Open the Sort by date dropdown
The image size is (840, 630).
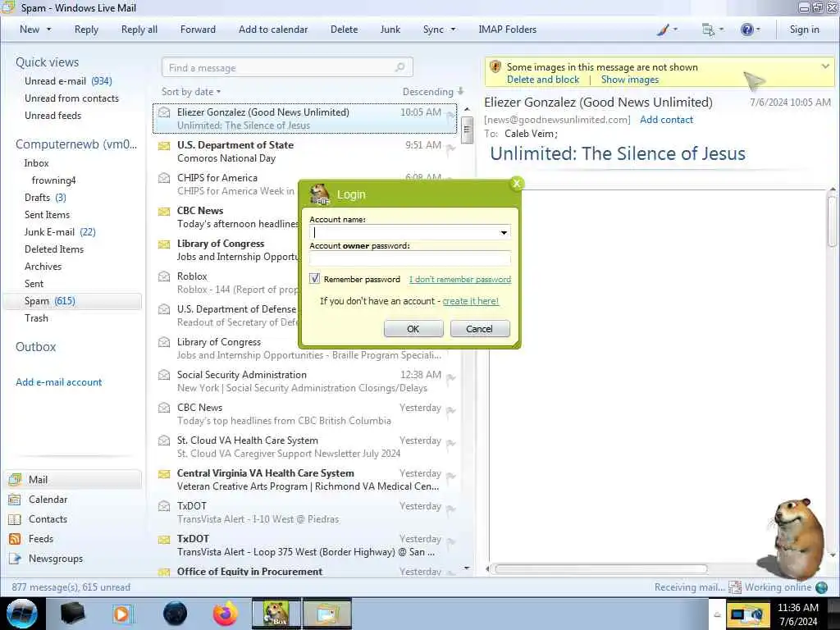coord(191,92)
